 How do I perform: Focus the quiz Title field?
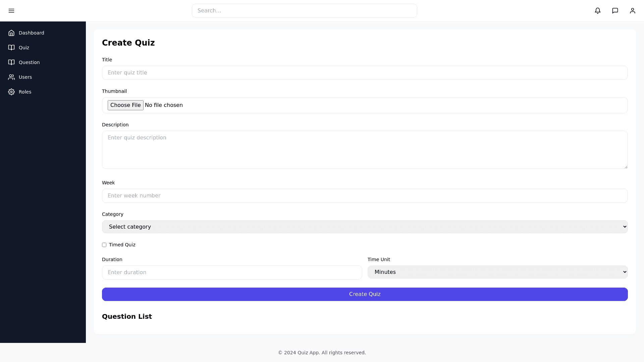pyautogui.click(x=365, y=73)
